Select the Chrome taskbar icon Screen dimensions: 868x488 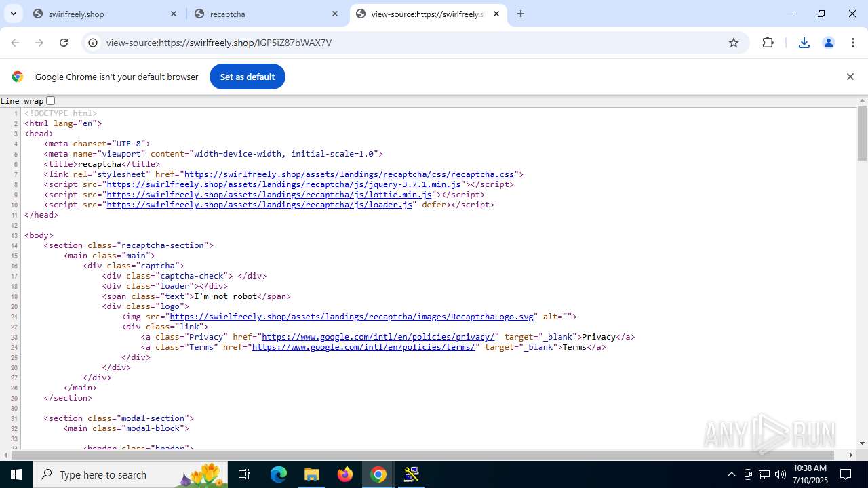click(378, 474)
